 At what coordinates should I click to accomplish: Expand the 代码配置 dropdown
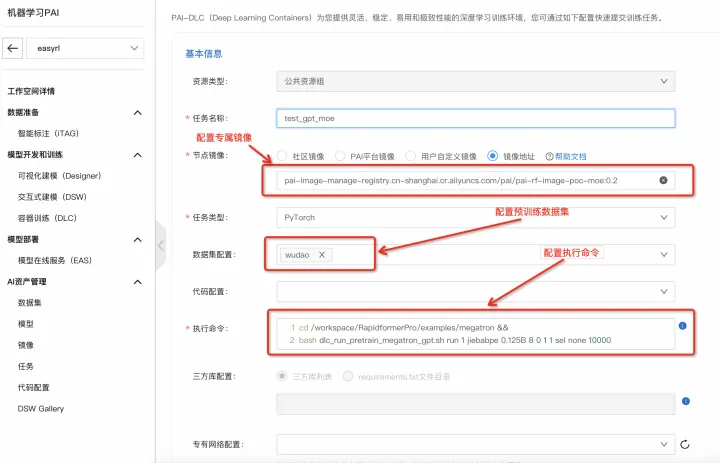475,291
